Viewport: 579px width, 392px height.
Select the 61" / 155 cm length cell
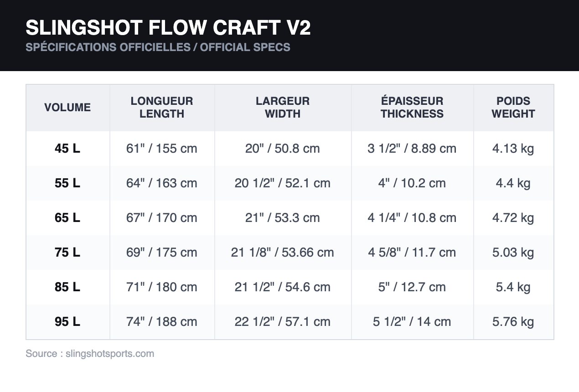(x=162, y=149)
